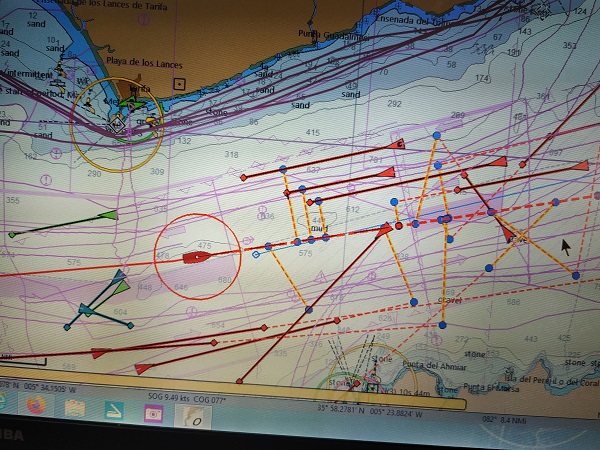
Task: Click the Punta Guadalmesi label
Action: pyautogui.click(x=334, y=35)
